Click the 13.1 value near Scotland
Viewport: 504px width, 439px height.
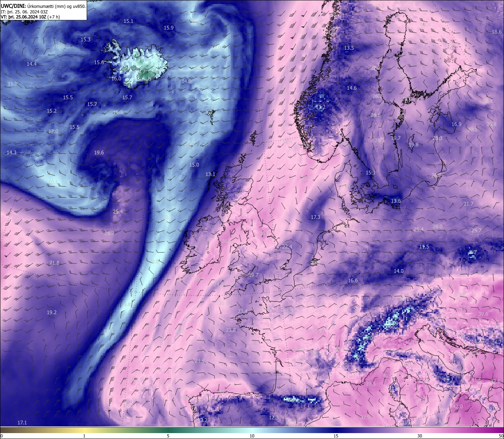pos(210,174)
